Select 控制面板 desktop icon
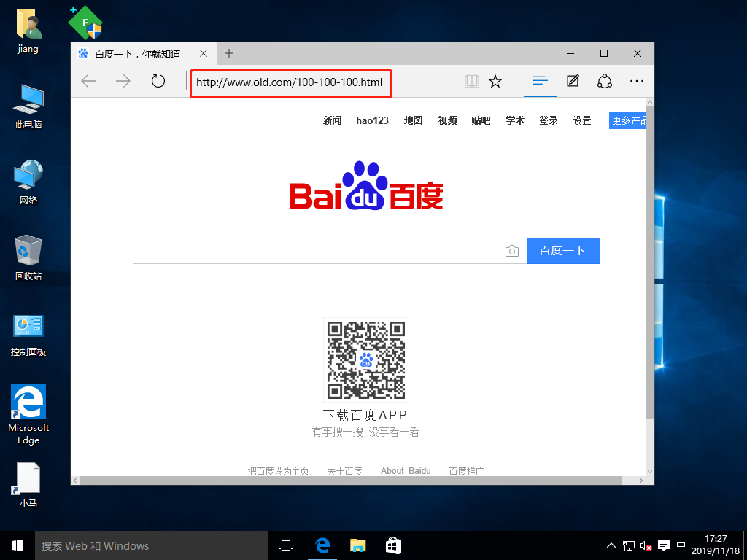Screen dimensions: 747x560 tap(28, 335)
